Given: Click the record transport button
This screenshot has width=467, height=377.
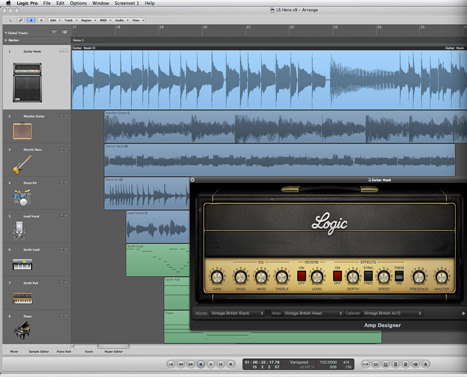Looking at the screenshot, I should pyautogui.click(x=231, y=364).
